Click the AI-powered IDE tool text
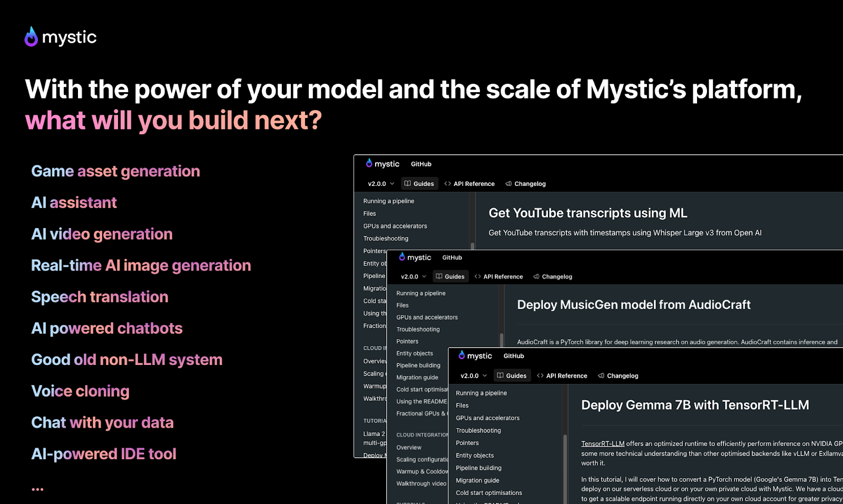The height and width of the screenshot is (504, 843). pyautogui.click(x=103, y=454)
